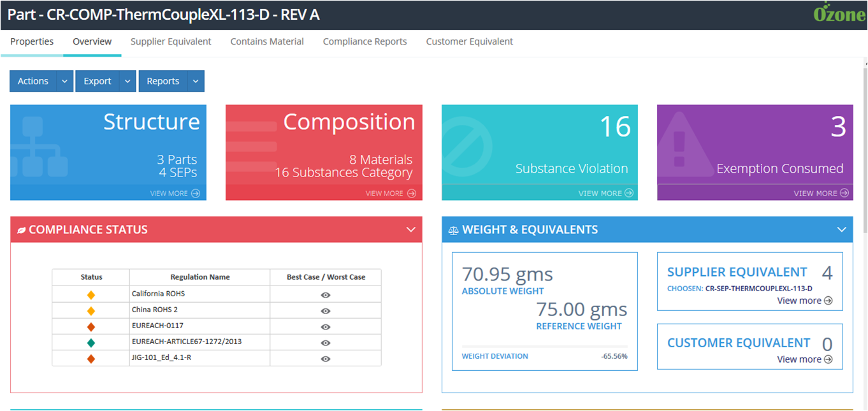Click the Reports button

click(x=163, y=82)
